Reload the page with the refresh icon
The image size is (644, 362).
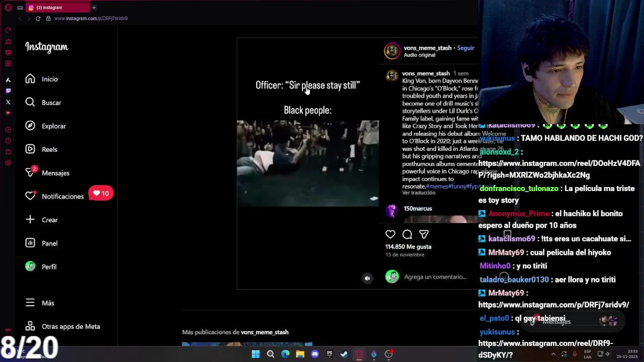click(38, 19)
